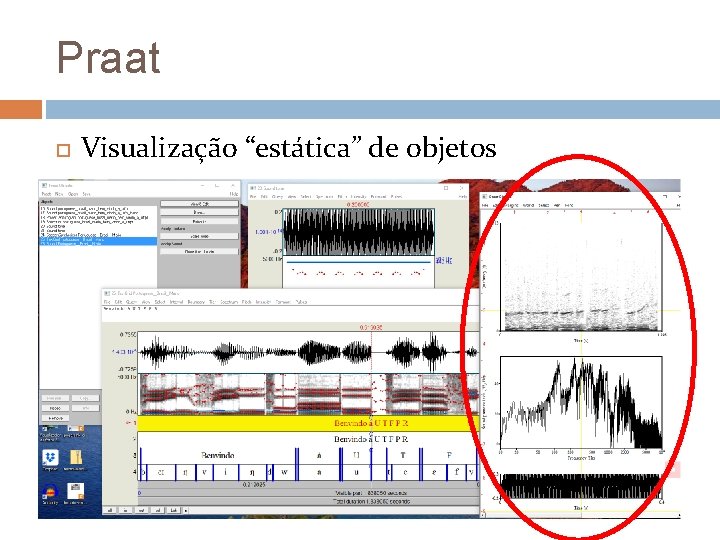Viewport: 720px width, 540px height.
Task: Click the Rename button below object list
Action: coord(56,398)
